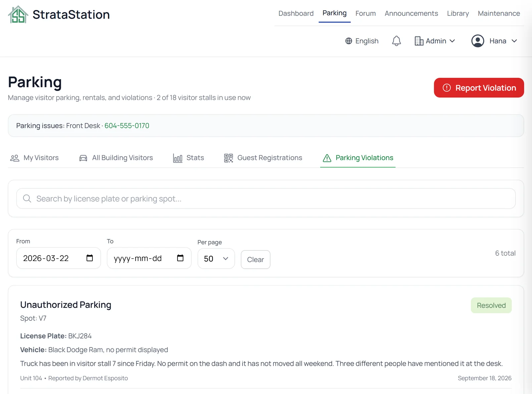
Task: Click the Report Violation button
Action: (x=479, y=88)
